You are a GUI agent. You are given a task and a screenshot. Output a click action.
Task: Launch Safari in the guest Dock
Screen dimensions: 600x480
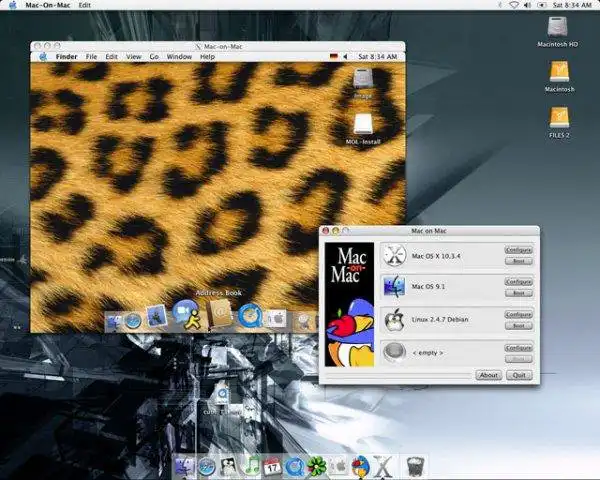pyautogui.click(x=133, y=322)
